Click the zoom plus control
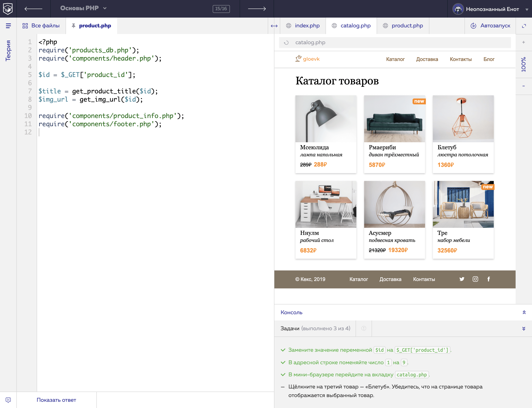Screen dimensions: 532x408 pos(523,42)
